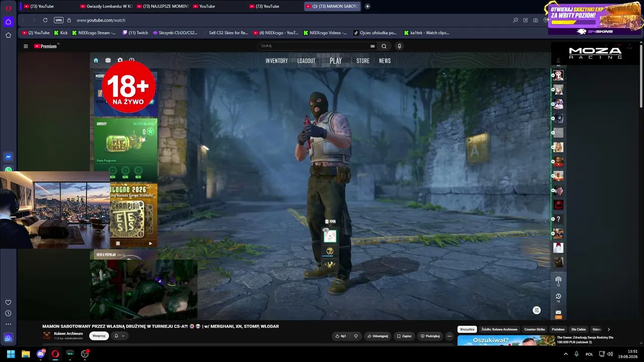The image size is (644, 362).
Task: Select the active (73) MAMON SABOTO tab
Action: (x=332, y=7)
